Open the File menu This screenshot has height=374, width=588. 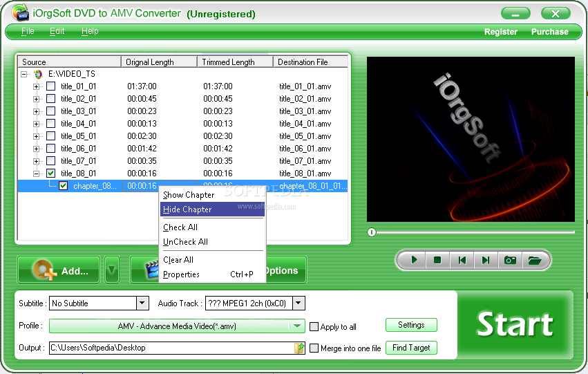pos(28,31)
